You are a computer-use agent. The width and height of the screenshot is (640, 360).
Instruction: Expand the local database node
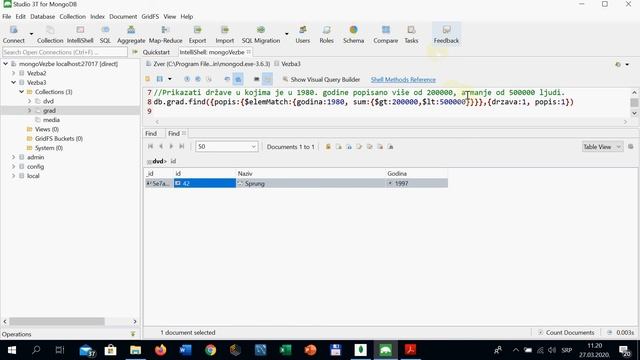[x=13, y=176]
